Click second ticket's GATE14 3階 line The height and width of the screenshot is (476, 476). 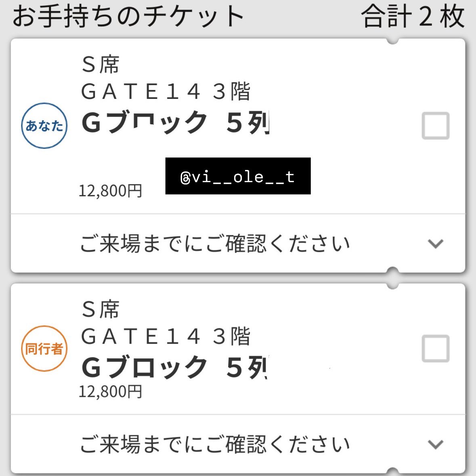(166, 336)
